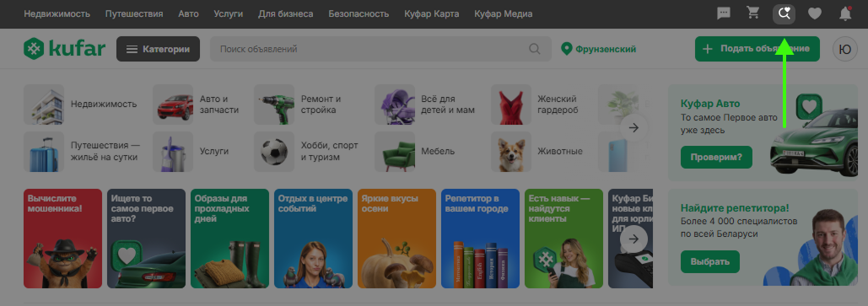Open Авто in top menu
Screen dimensions: 868x306
(x=188, y=13)
